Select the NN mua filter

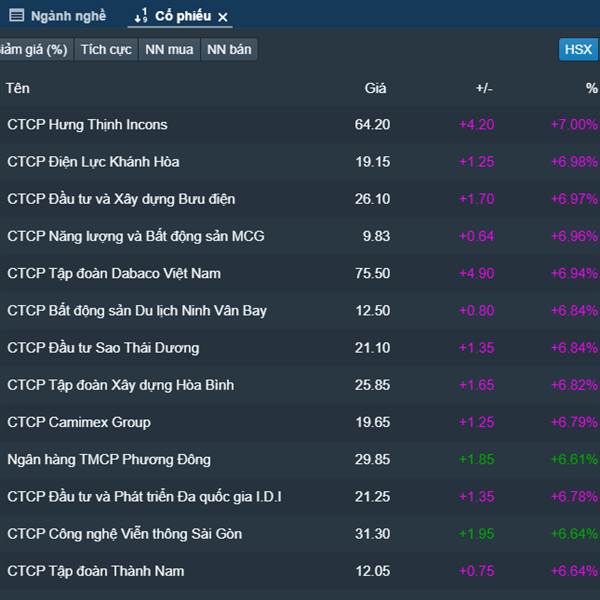tap(169, 50)
